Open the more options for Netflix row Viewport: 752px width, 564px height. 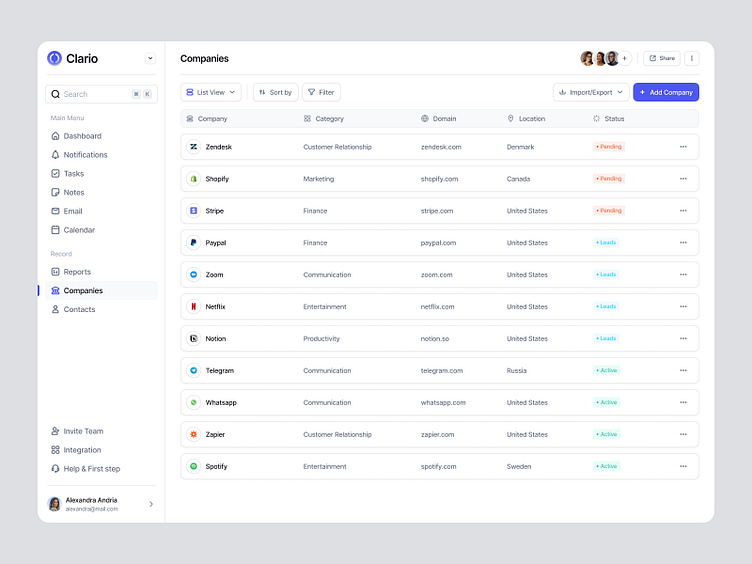pos(683,306)
